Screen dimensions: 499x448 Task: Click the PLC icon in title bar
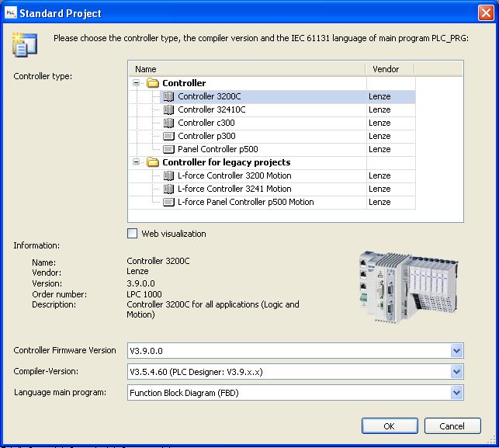(11, 12)
